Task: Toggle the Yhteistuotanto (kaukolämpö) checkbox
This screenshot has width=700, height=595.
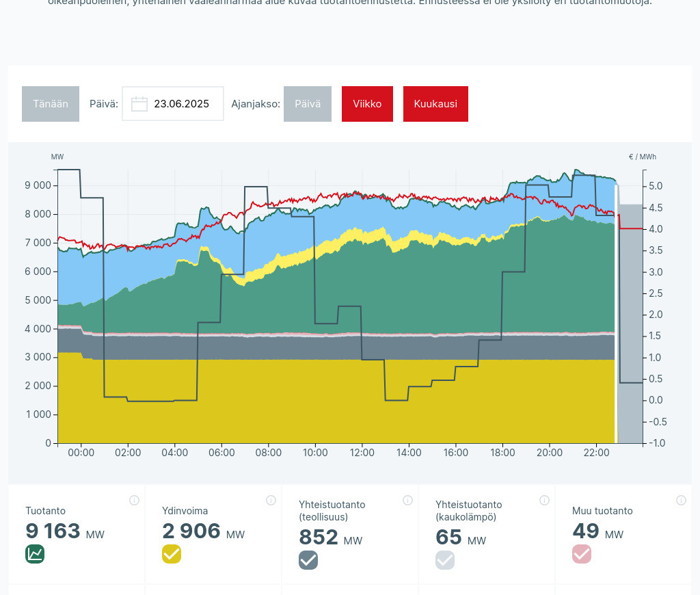Action: (445, 560)
